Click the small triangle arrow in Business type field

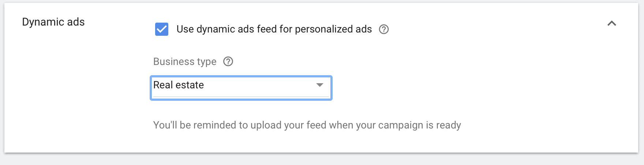pyautogui.click(x=319, y=85)
